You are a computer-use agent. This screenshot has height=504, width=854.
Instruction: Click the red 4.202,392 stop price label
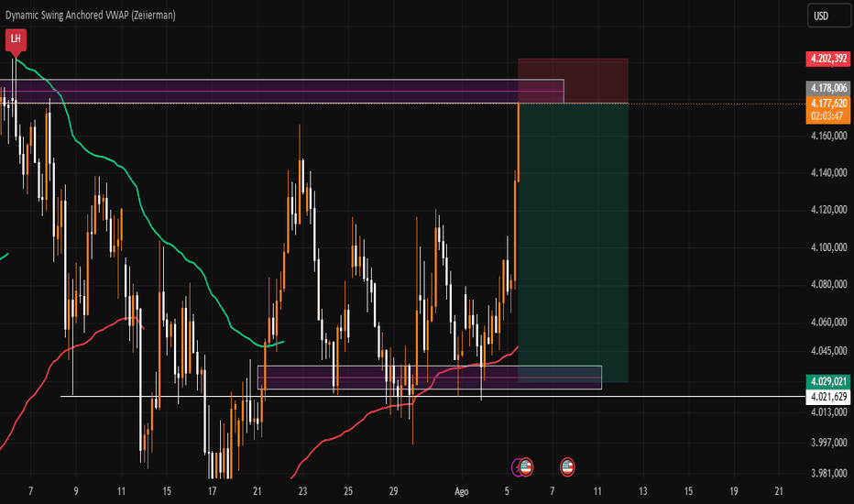click(827, 59)
